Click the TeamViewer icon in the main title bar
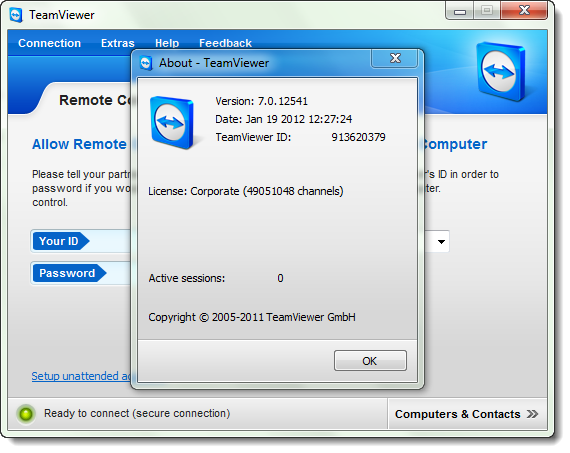 [16, 15]
